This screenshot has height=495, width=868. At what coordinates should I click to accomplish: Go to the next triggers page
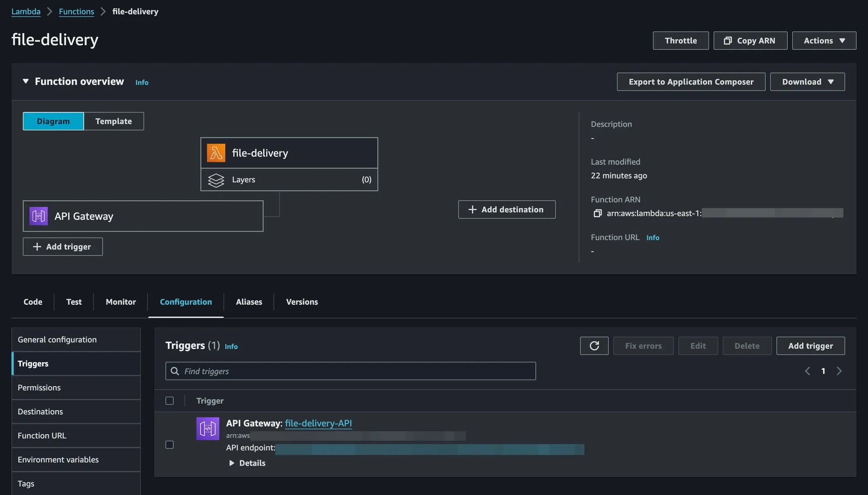click(x=839, y=371)
